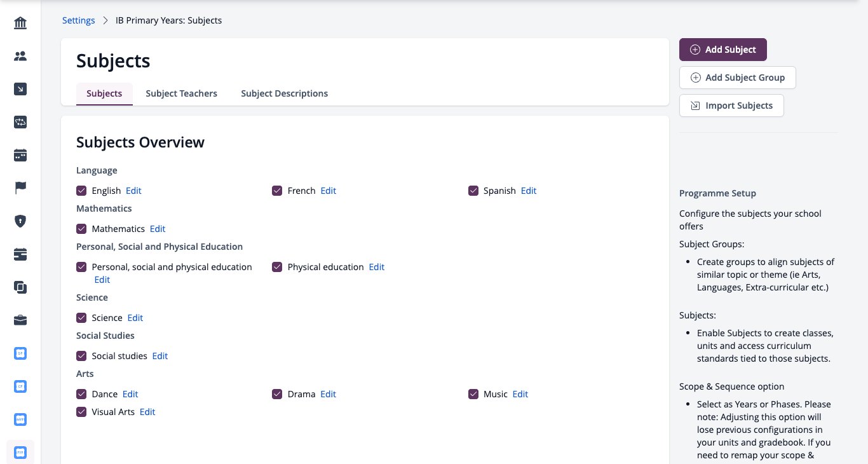This screenshot has height=464, width=868.
Task: Uncheck the Visual Arts checkbox
Action: click(x=81, y=412)
